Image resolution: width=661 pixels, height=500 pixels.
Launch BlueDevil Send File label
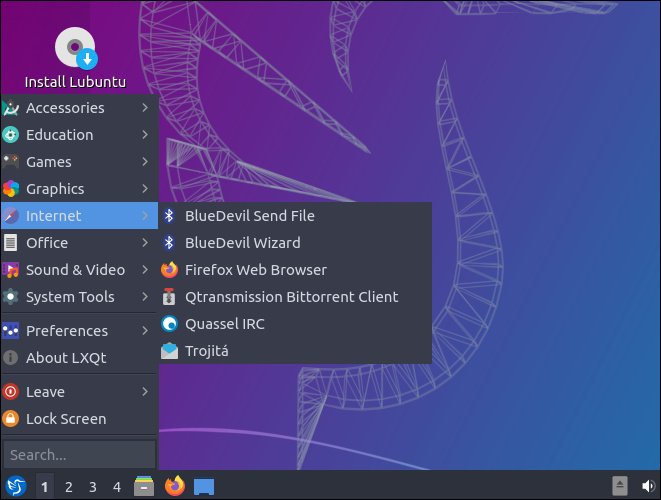tap(250, 216)
